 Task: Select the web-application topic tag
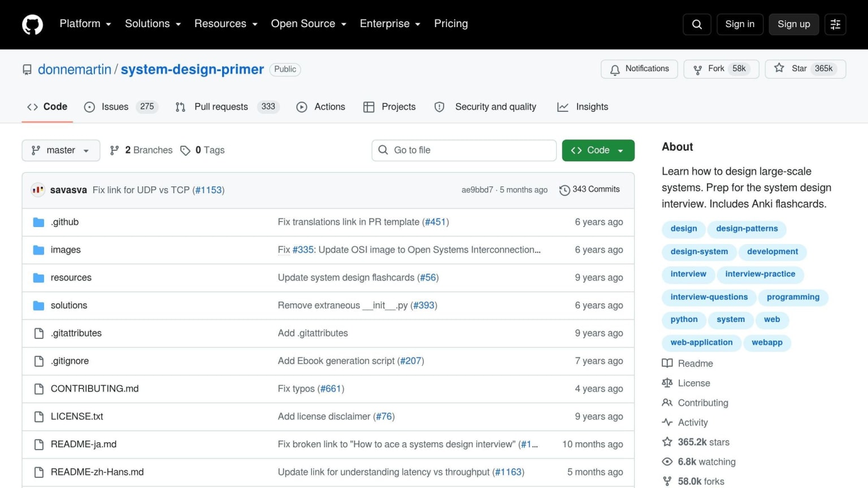pyautogui.click(x=701, y=343)
